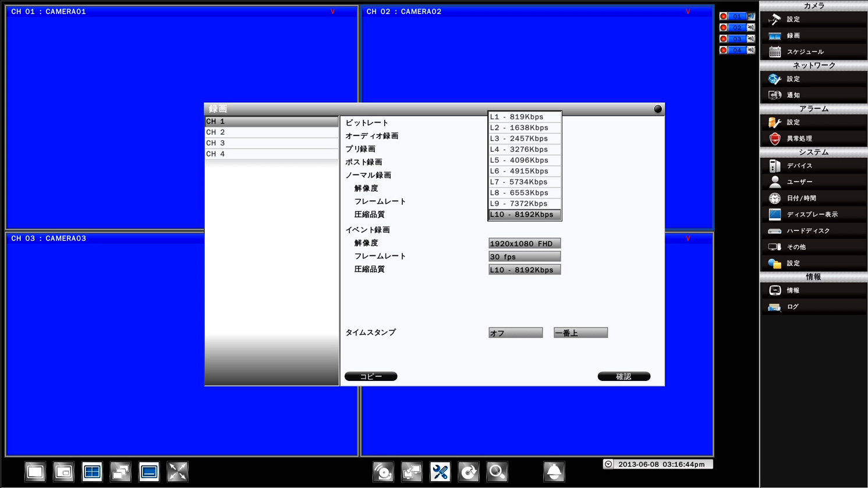Click the fullscreen expand arrows icon
Image resolution: width=868 pixels, height=488 pixels.
tap(178, 472)
